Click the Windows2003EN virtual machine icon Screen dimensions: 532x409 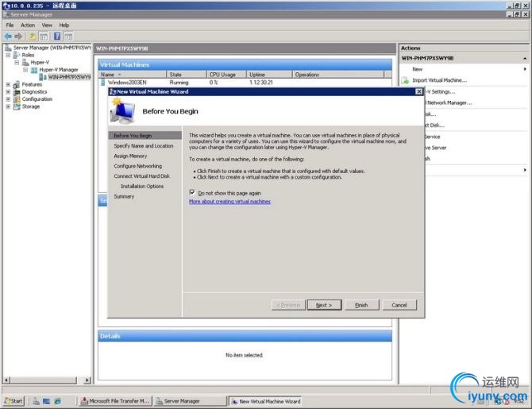click(102, 83)
